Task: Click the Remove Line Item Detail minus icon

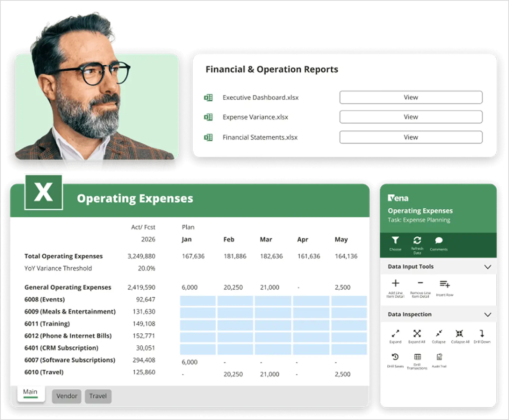Action: coord(420,283)
